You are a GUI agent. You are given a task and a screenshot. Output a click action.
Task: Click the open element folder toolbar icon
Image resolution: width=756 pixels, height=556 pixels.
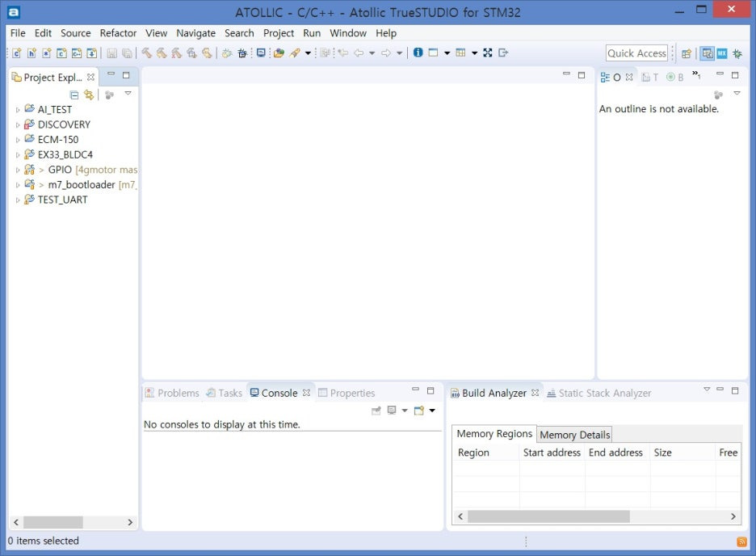pyautogui.click(x=279, y=53)
